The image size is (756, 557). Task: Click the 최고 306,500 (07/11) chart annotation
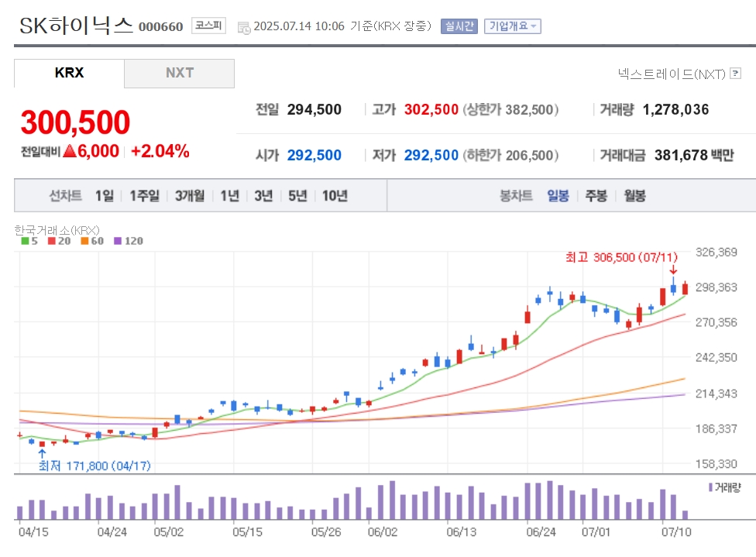point(621,257)
